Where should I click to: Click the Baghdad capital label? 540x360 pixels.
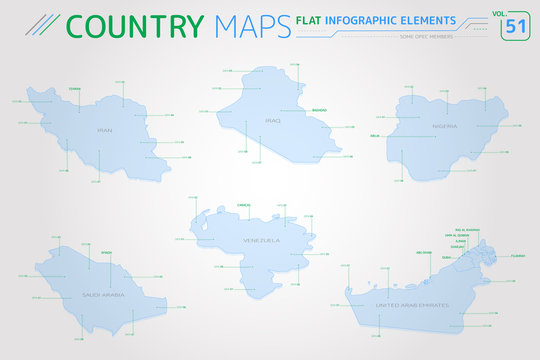(x=319, y=110)
